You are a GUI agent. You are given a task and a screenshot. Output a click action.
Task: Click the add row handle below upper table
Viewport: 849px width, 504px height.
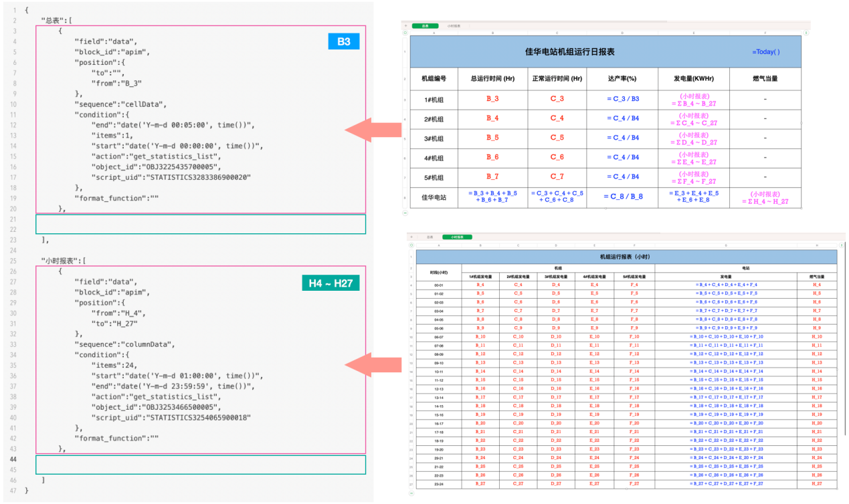click(405, 213)
